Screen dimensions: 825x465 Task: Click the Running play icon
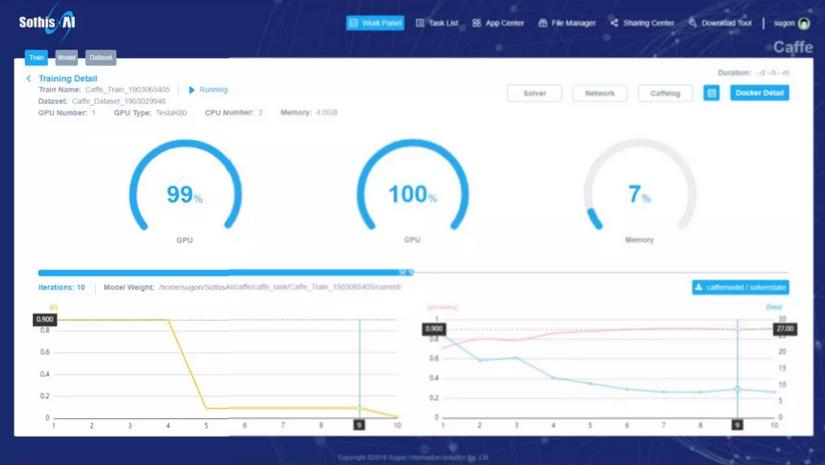[192, 90]
